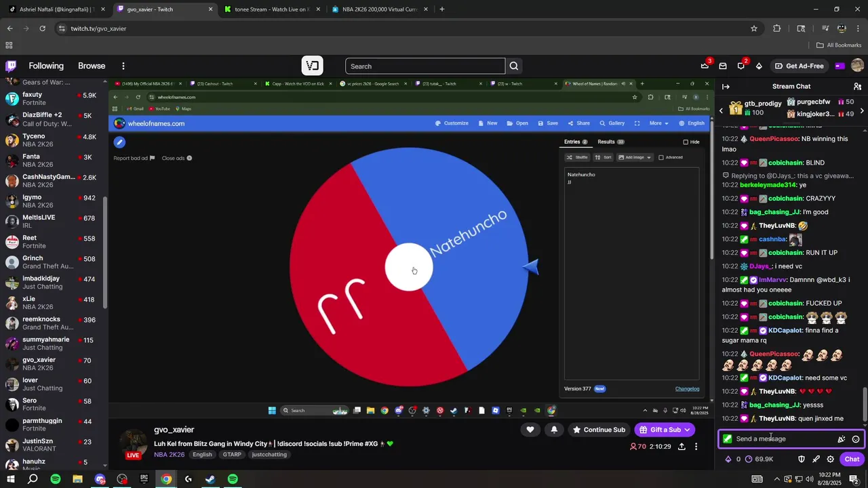The image size is (868, 488).
Task: Share the stream with the upload icon
Action: click(x=682, y=447)
